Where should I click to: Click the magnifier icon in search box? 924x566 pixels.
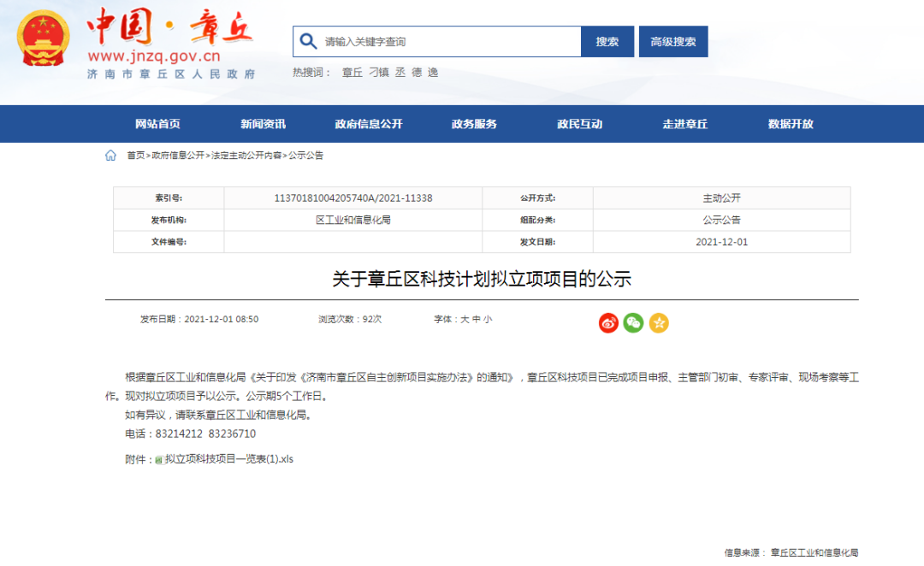[307, 41]
